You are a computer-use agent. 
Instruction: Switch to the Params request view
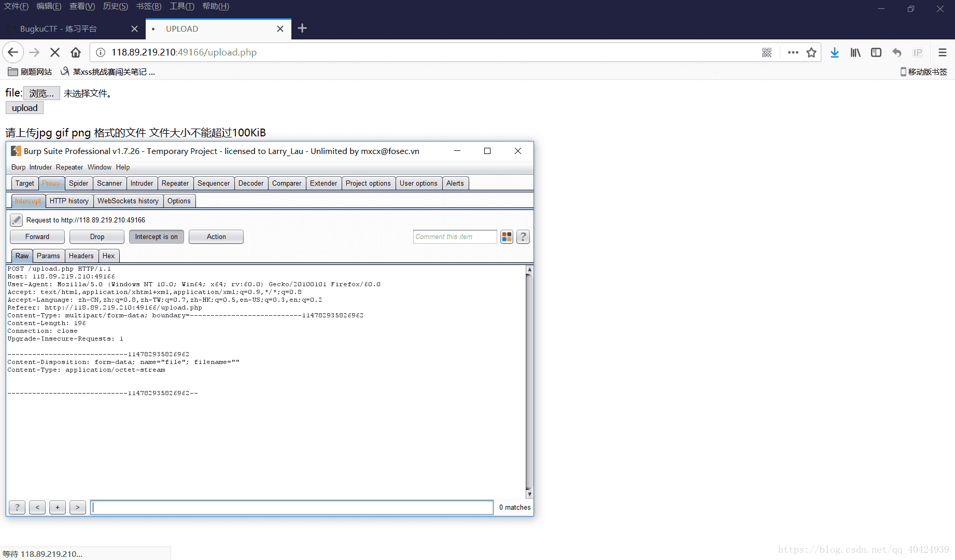[48, 256]
